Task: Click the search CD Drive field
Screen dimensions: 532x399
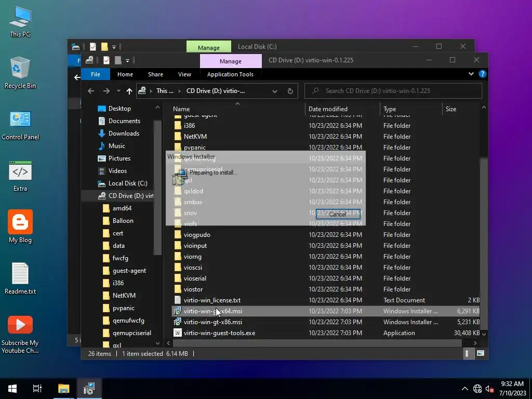Action: pos(393,91)
